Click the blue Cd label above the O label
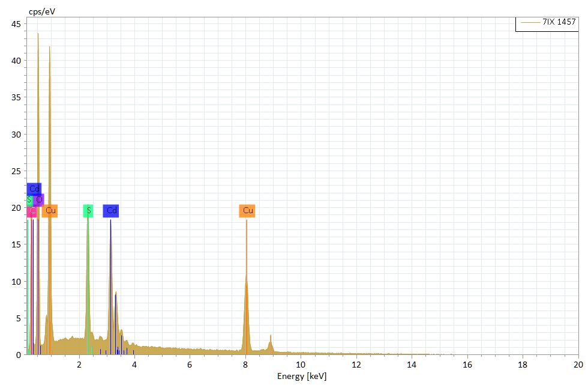The width and height of the screenshot is (588, 385). coord(34,189)
